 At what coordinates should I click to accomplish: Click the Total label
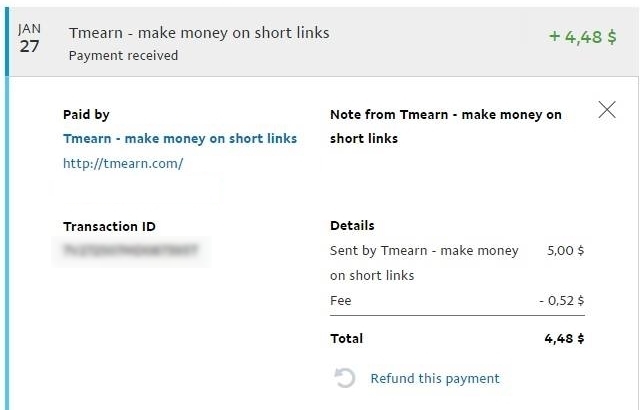pyautogui.click(x=346, y=339)
